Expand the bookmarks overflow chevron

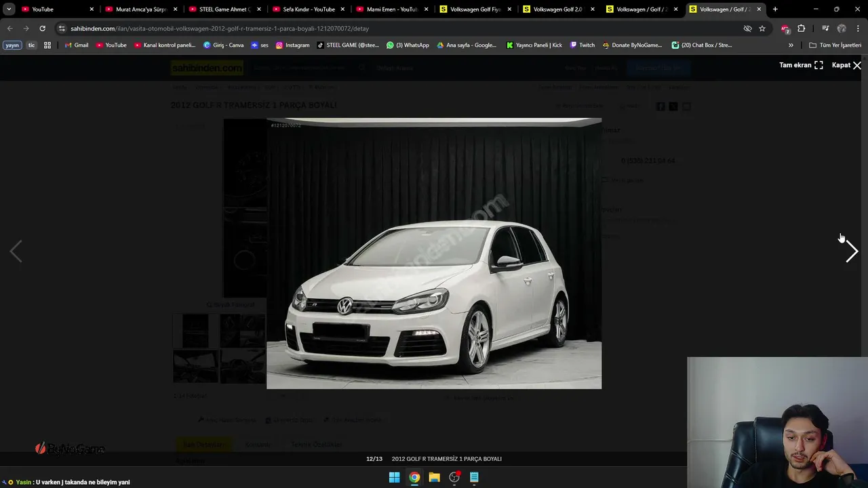[x=791, y=45]
